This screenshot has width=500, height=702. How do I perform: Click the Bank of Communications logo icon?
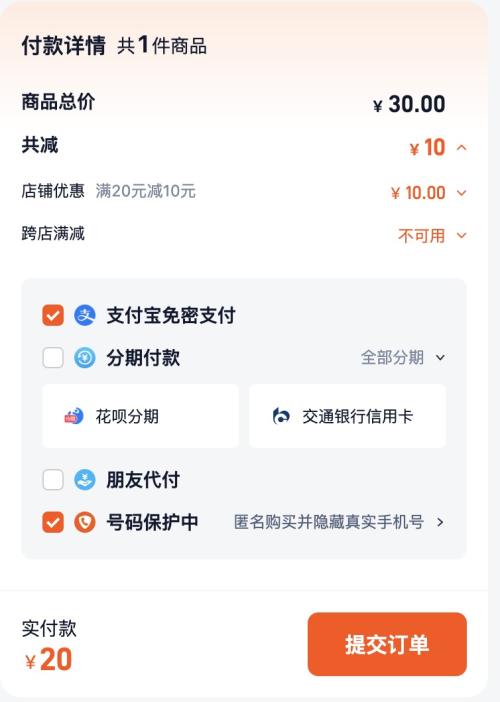[281, 416]
